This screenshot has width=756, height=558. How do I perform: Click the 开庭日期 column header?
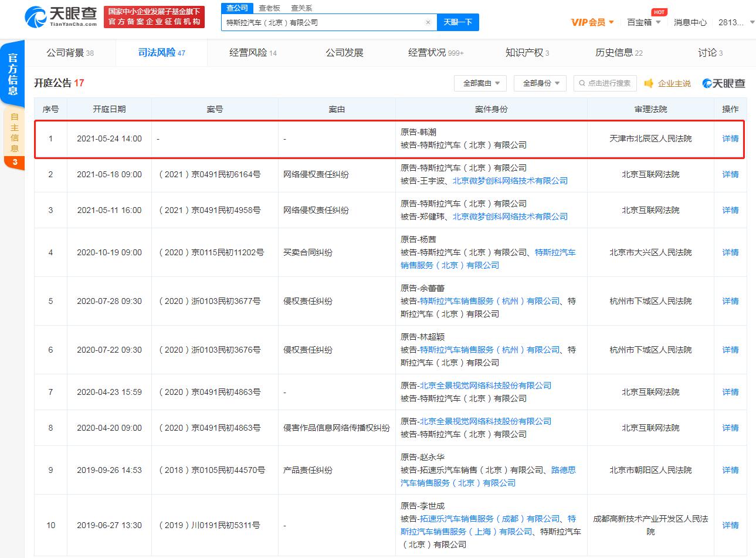[109, 110]
